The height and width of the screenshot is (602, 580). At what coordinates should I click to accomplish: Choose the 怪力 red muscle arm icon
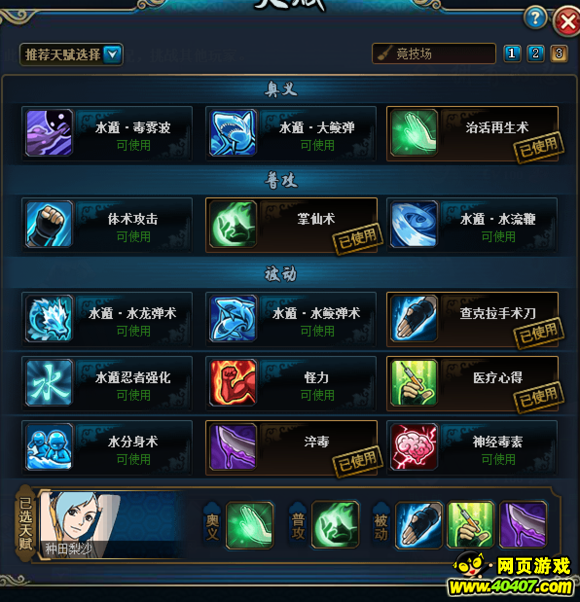[x=233, y=382]
